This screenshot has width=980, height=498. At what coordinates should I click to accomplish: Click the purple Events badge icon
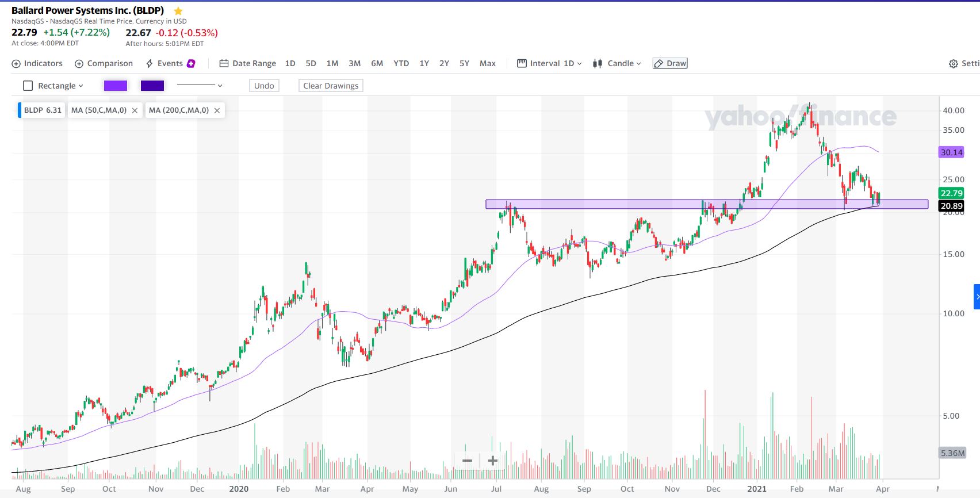[191, 63]
